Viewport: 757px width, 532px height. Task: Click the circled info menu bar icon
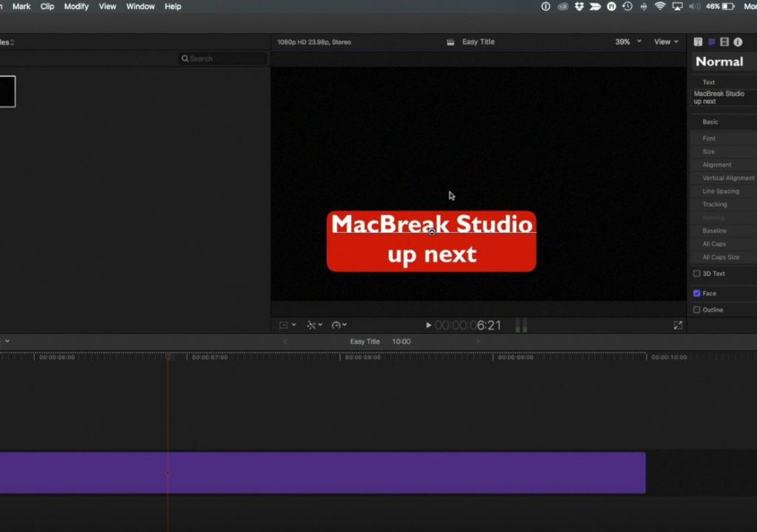pos(546,6)
